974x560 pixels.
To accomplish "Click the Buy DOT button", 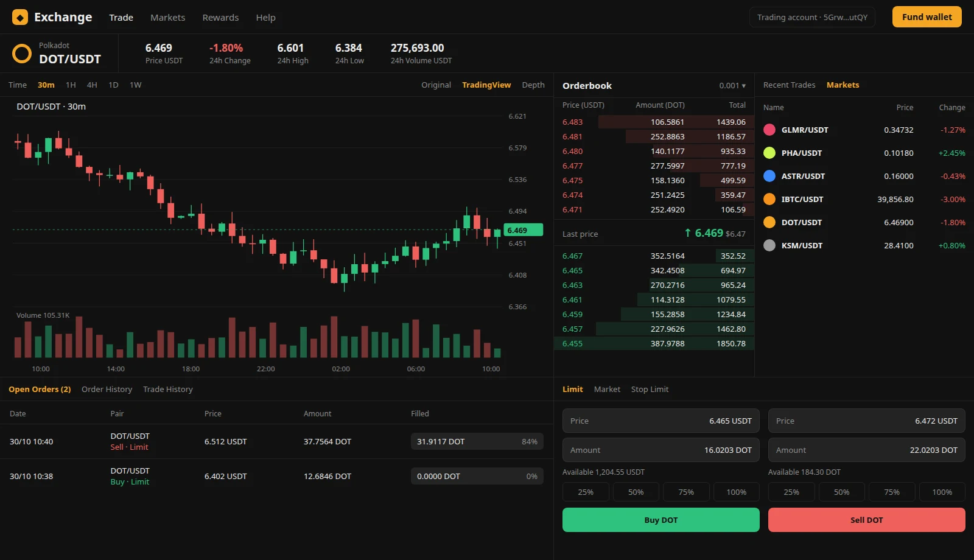I will point(661,520).
